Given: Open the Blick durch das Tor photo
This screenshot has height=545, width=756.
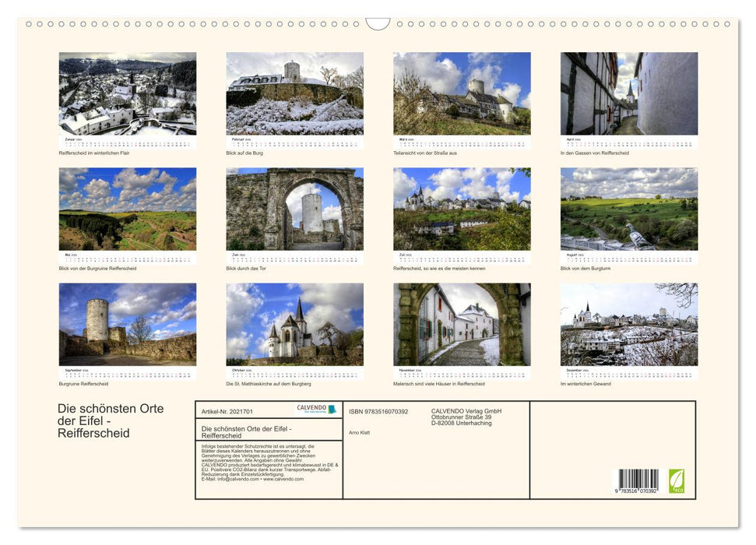Looking at the screenshot, I should tap(294, 210).
